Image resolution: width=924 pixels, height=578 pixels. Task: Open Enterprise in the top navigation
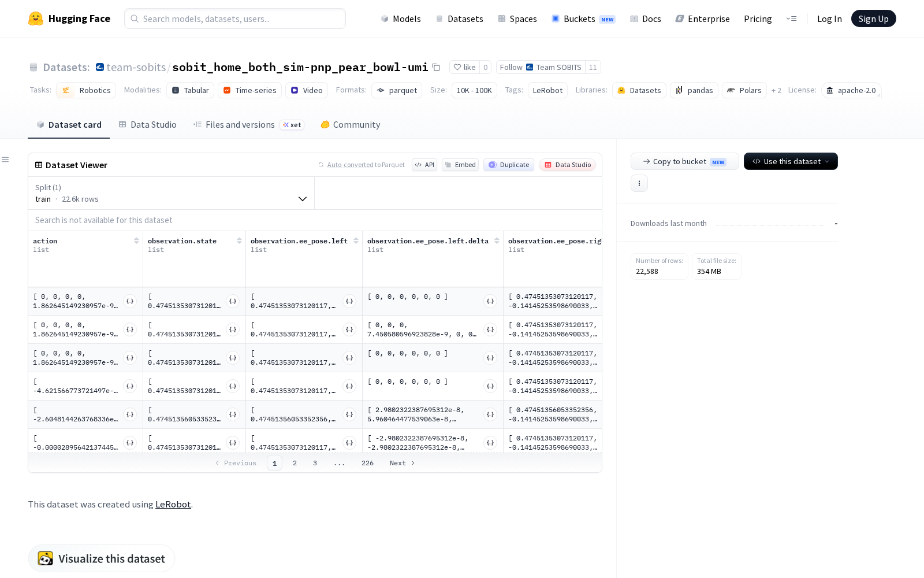(702, 18)
